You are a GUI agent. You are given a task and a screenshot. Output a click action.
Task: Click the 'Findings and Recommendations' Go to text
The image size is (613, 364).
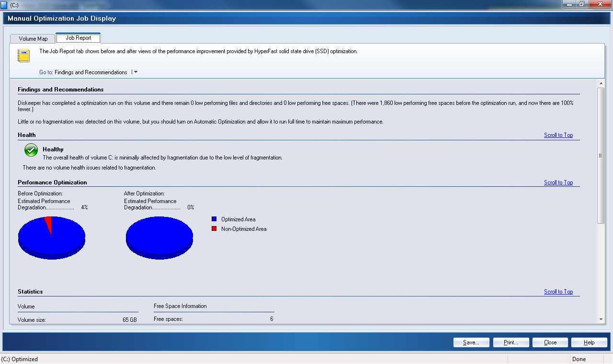91,72
